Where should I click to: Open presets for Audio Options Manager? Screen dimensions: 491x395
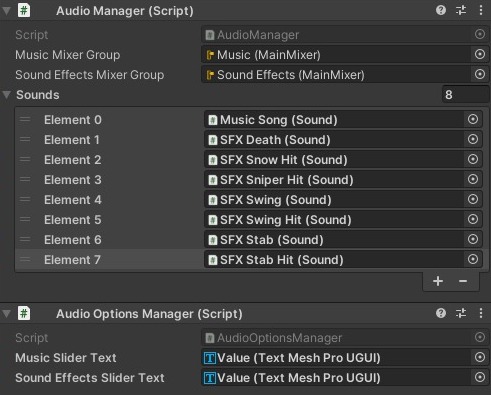pyautogui.click(x=461, y=313)
